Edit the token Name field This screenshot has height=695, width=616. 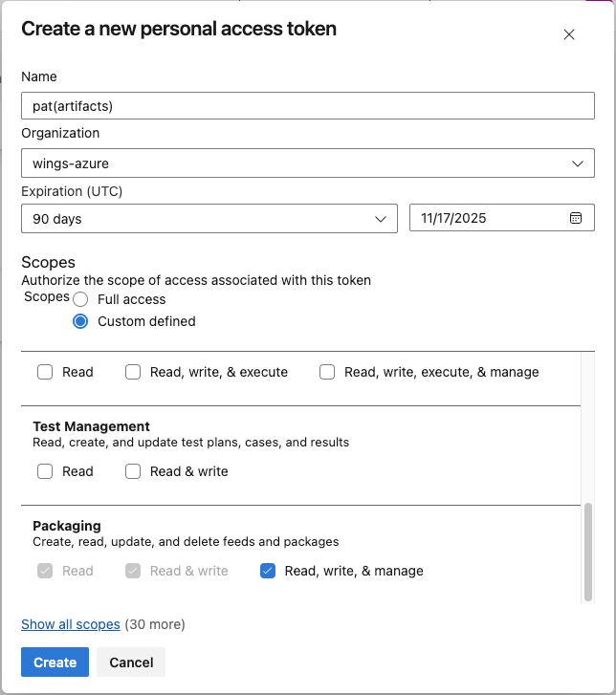[x=307, y=105]
